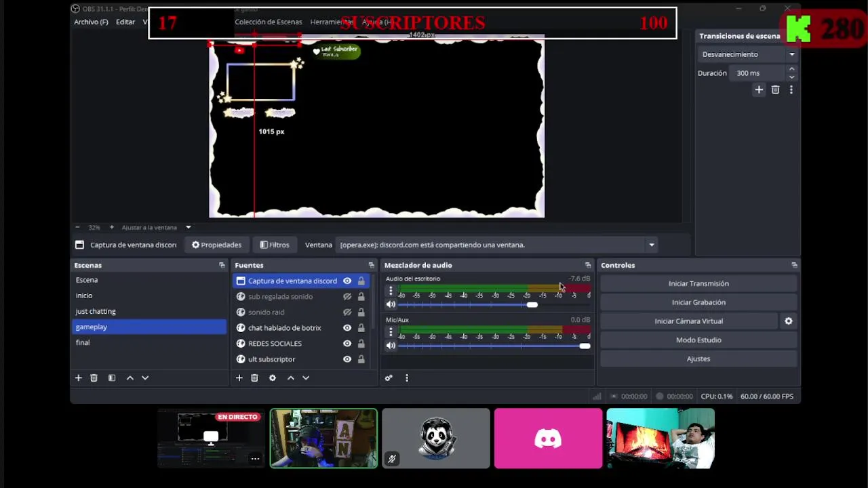868x488 pixels.
Task: Open the Desvanecimiento transition dropdown
Action: (748, 54)
